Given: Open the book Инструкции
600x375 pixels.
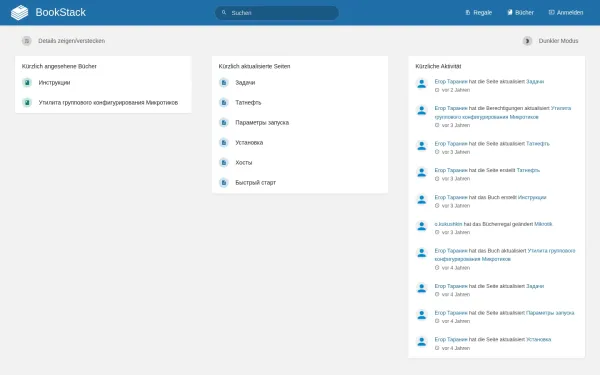Looking at the screenshot, I should 54,83.
